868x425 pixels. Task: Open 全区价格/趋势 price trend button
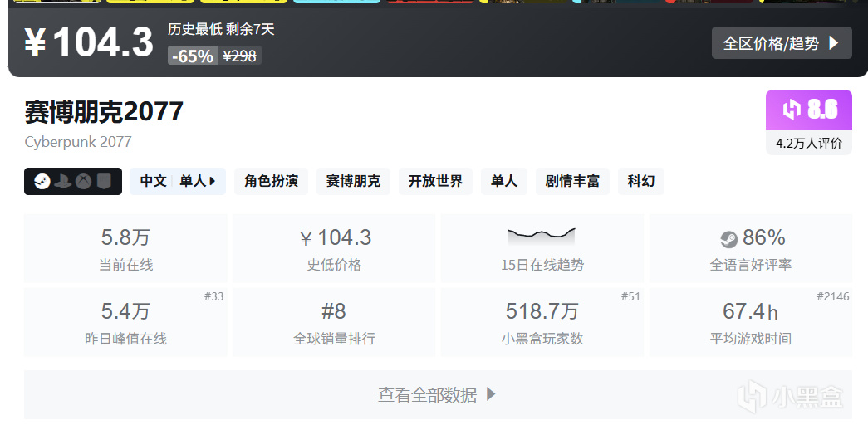(782, 42)
